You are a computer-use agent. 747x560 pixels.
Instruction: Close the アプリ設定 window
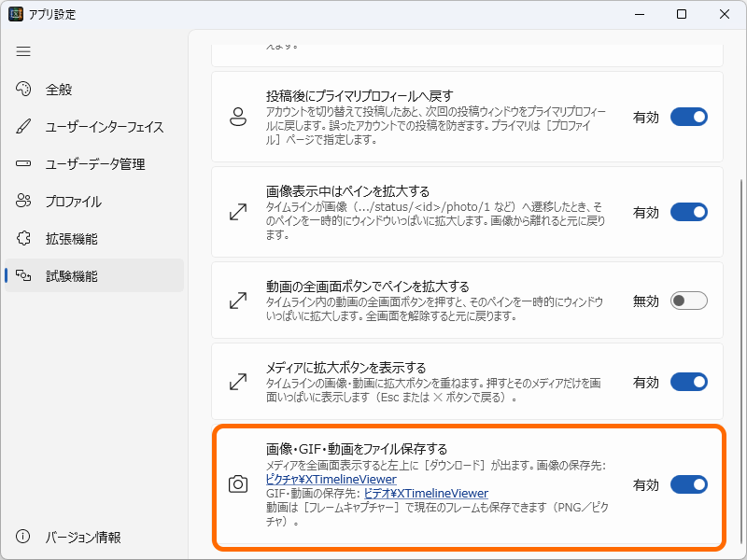tap(725, 14)
